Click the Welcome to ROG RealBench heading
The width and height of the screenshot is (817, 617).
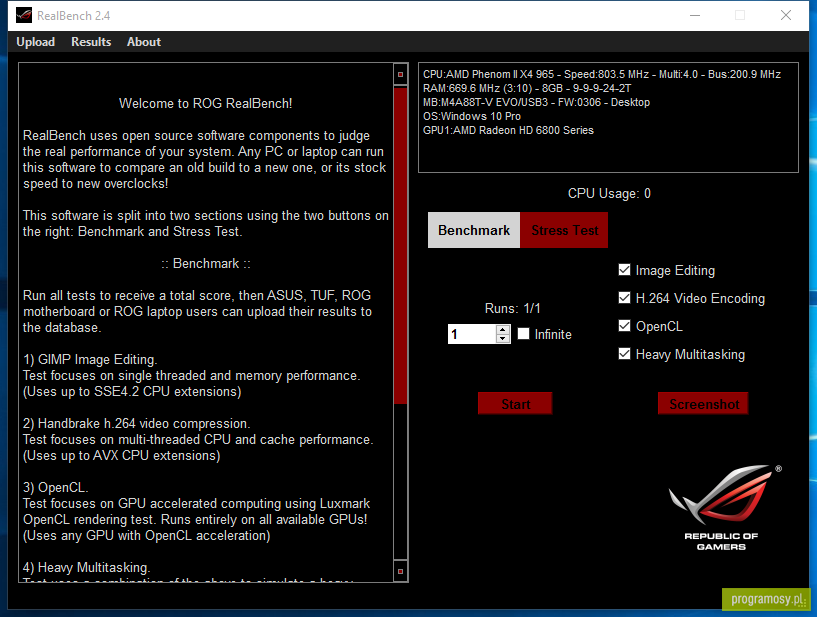point(205,103)
